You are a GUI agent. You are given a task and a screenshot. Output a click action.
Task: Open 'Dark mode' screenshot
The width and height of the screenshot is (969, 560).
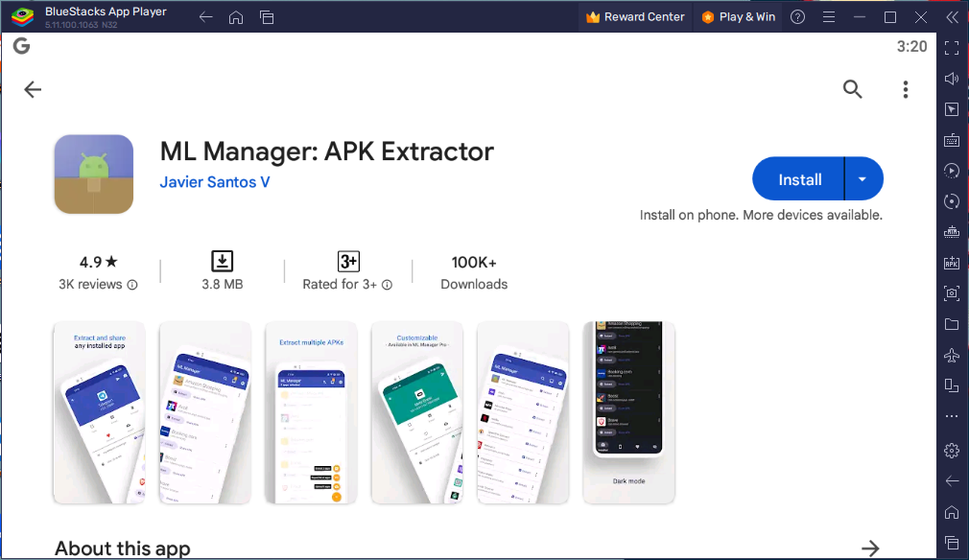tap(629, 412)
